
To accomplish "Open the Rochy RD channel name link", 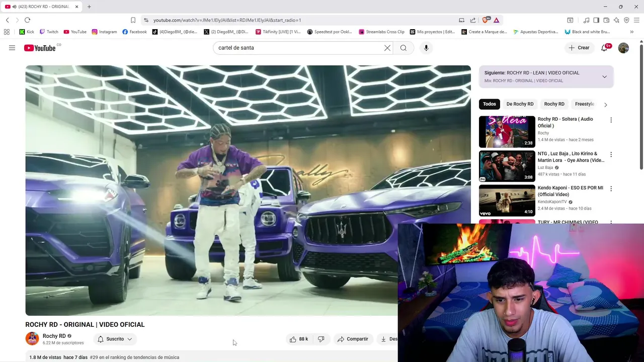I will [54, 336].
